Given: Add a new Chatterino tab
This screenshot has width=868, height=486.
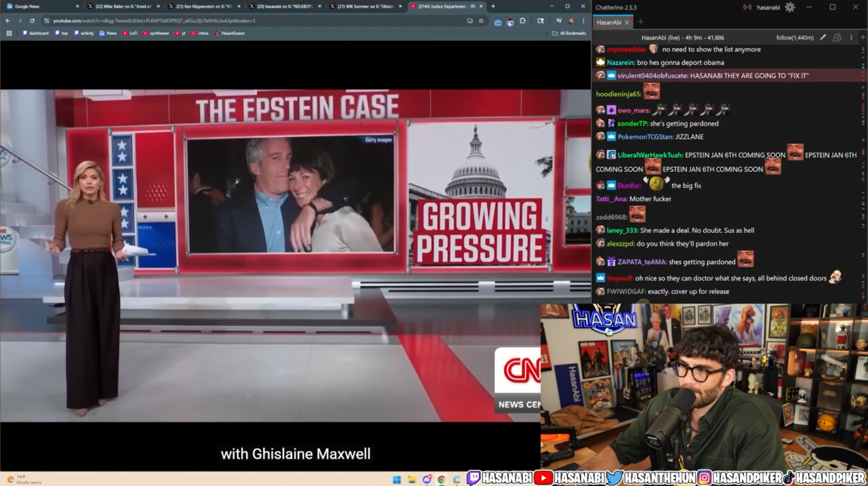Looking at the screenshot, I should (641, 23).
